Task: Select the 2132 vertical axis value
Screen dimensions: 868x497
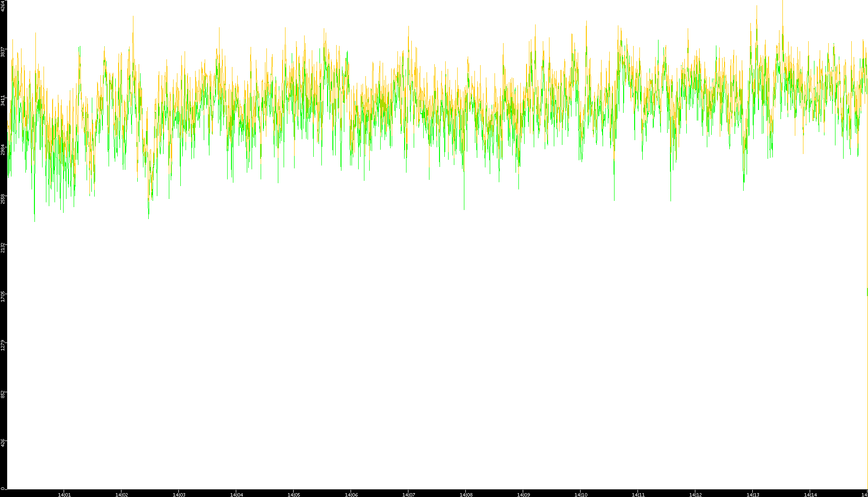Action: (x=3, y=247)
